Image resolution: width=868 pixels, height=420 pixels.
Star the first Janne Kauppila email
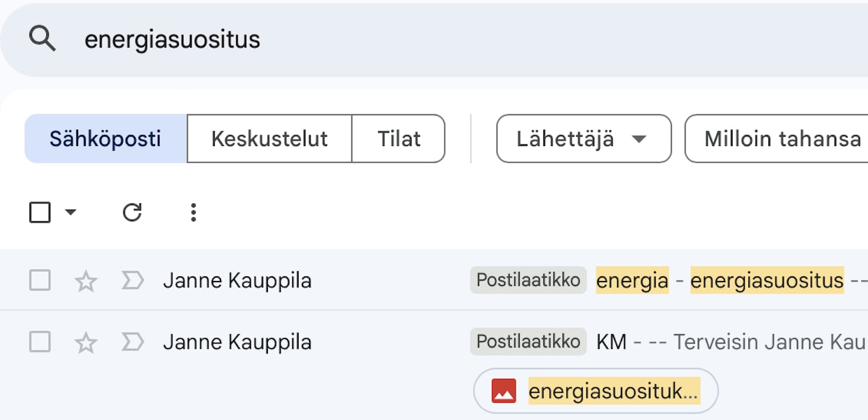pos(86,281)
